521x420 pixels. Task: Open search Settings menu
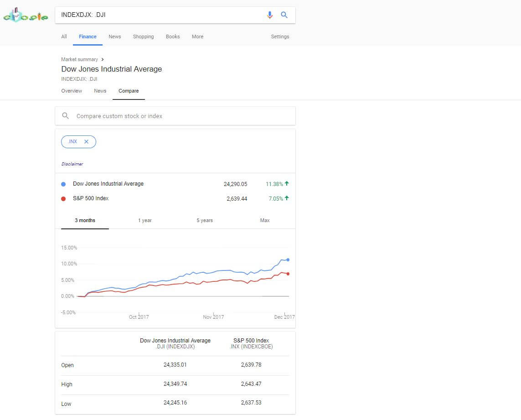[x=280, y=36]
